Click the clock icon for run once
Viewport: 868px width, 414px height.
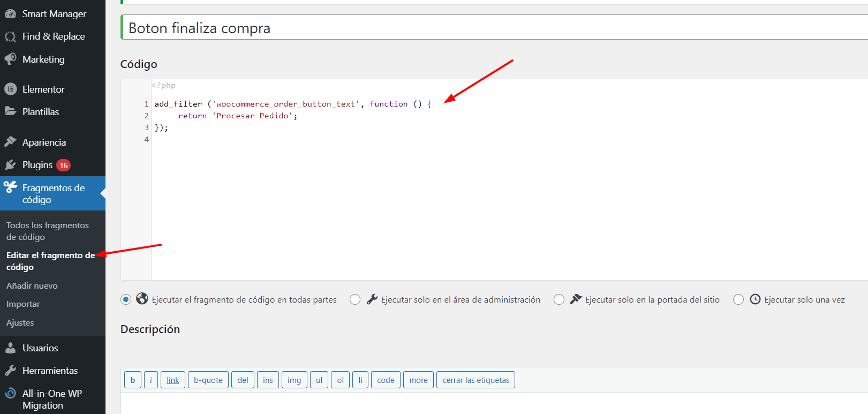point(755,299)
